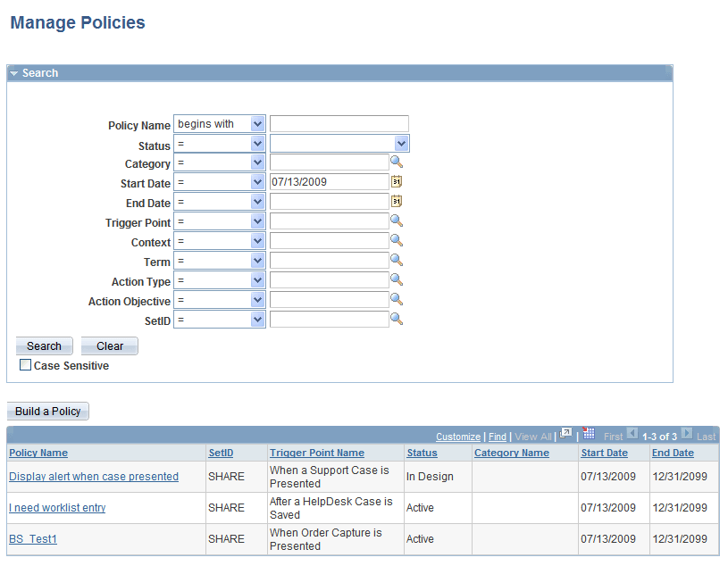Open the End Date calendar picker
Image resolution: width=728 pixels, height=566 pixels.
coord(396,202)
